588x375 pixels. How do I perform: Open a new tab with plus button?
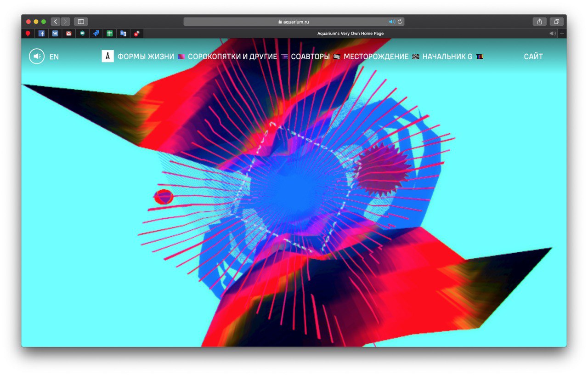click(x=562, y=34)
